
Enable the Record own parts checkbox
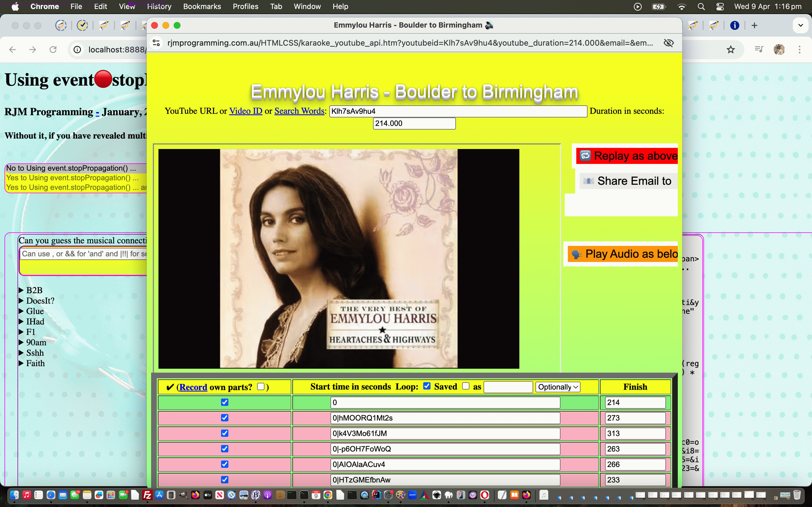pyautogui.click(x=261, y=387)
